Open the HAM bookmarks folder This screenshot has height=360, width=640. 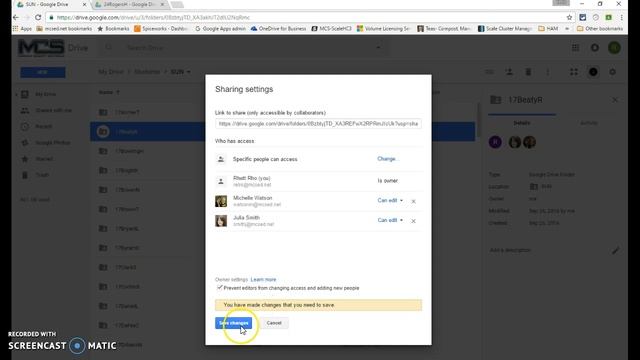pos(548,29)
